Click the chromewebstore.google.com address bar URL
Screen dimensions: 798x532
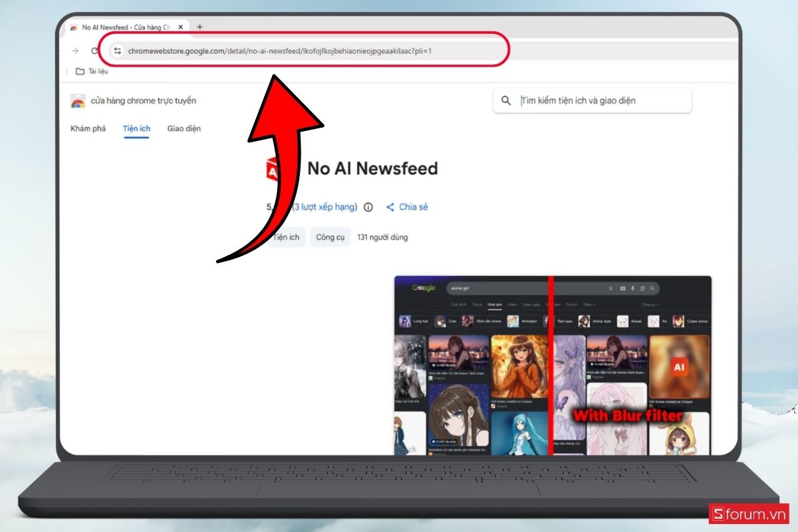tap(280, 51)
